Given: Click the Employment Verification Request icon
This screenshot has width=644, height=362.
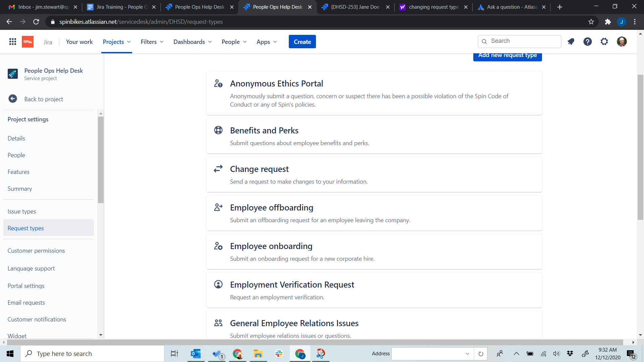Looking at the screenshot, I should click(218, 284).
